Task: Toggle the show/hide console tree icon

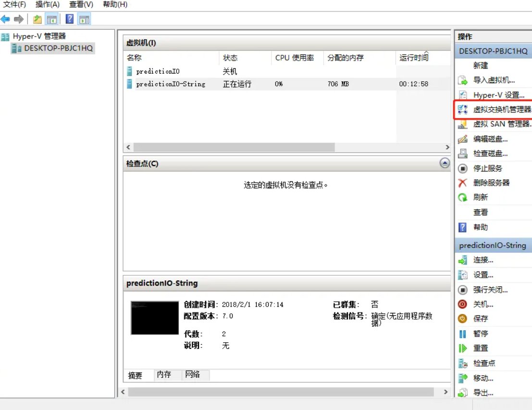Action: pyautogui.click(x=52, y=19)
